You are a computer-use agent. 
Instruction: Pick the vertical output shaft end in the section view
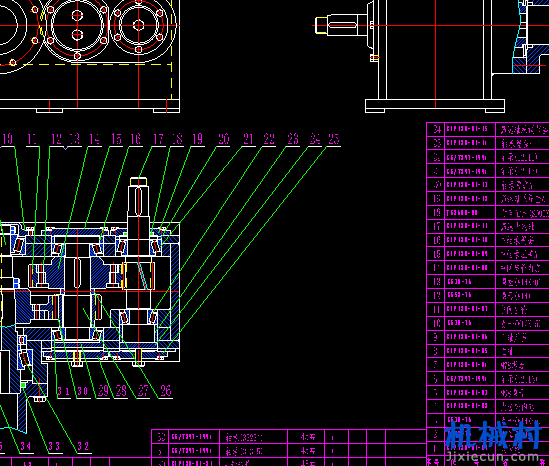(138, 198)
